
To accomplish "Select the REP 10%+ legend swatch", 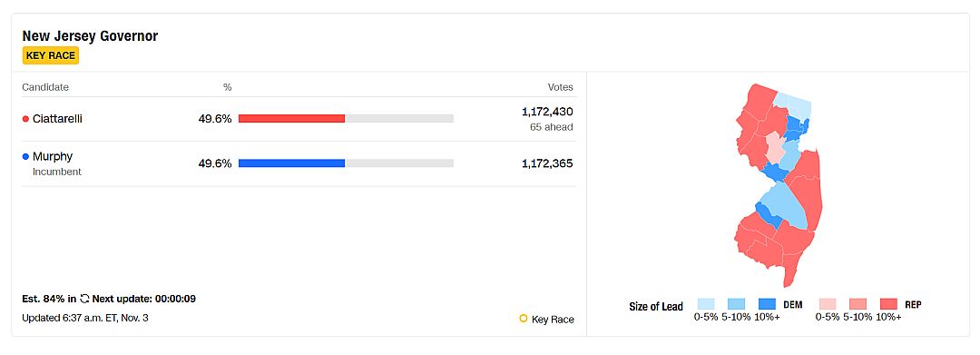I will [888, 304].
